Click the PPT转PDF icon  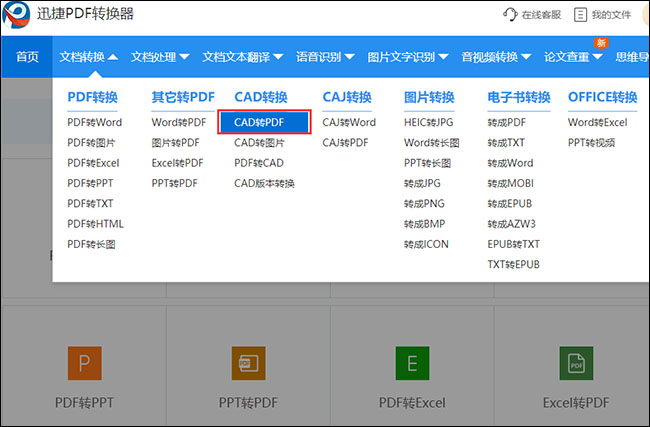248,363
